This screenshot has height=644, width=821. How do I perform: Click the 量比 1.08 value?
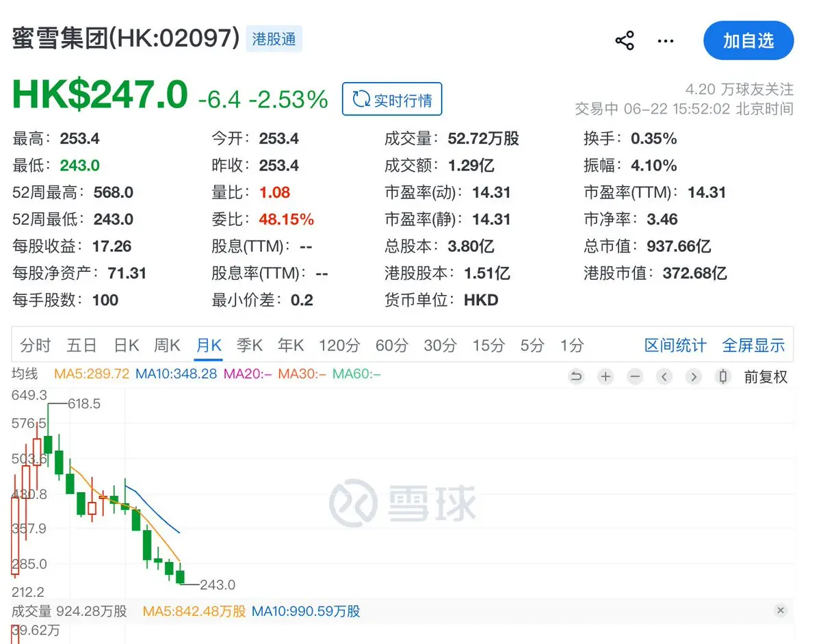click(x=274, y=192)
